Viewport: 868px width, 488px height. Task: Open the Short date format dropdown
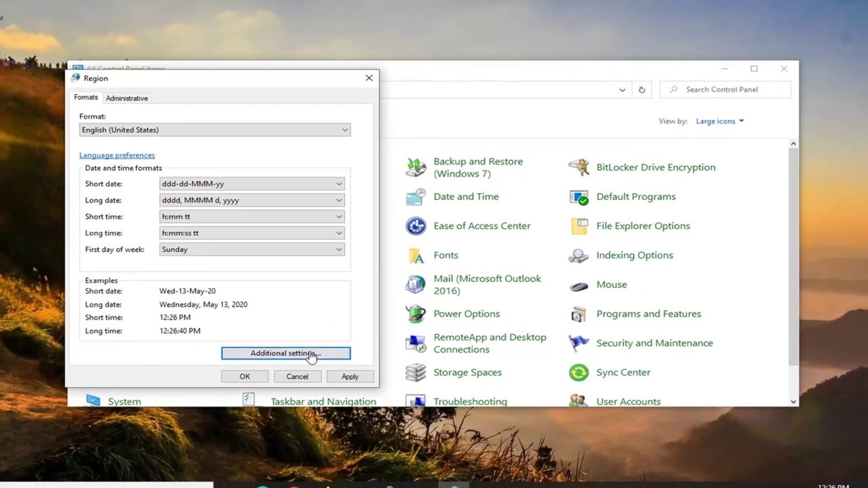pos(252,184)
